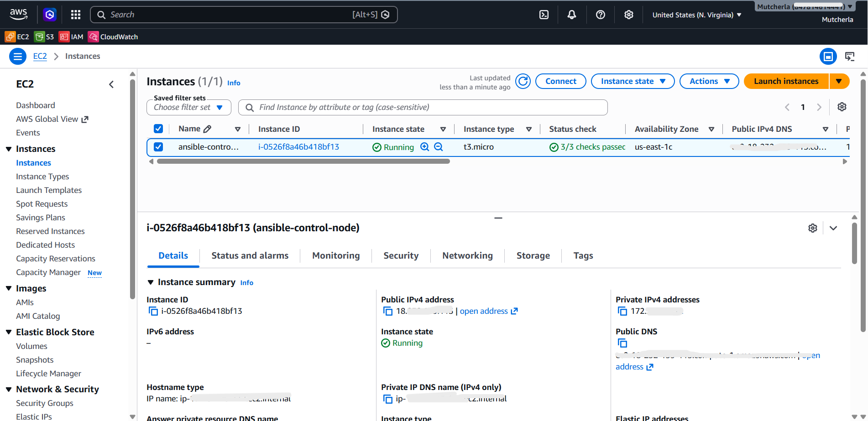Viewport: 868px width, 421px height.
Task: Copy the Private IPv4 address
Action: (622, 311)
